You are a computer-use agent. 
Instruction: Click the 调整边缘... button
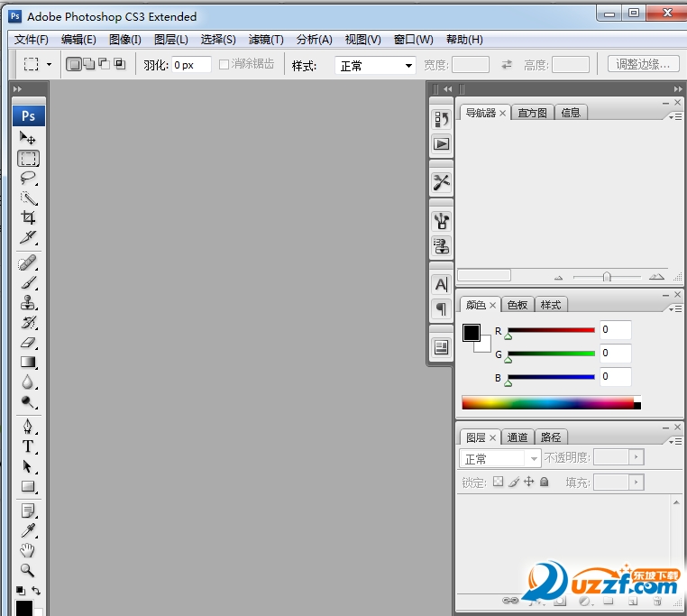[x=643, y=64]
